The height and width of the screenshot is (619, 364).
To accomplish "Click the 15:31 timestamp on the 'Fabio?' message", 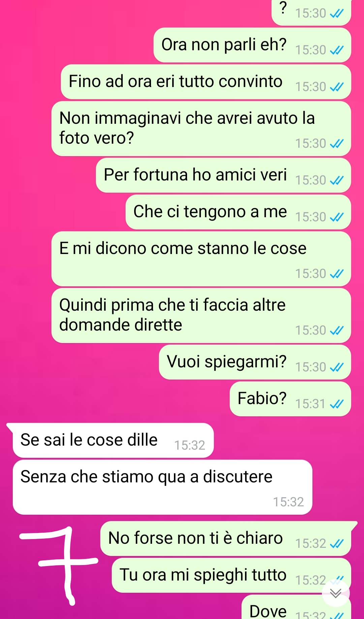I will [310, 404].
